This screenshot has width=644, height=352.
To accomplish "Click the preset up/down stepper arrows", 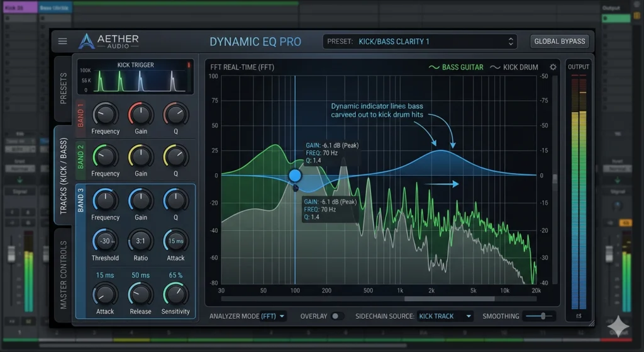I will tap(511, 42).
